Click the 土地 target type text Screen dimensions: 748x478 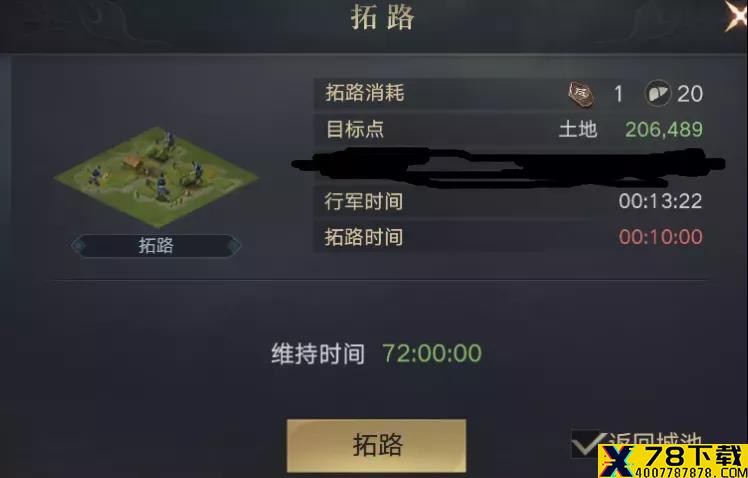click(578, 129)
